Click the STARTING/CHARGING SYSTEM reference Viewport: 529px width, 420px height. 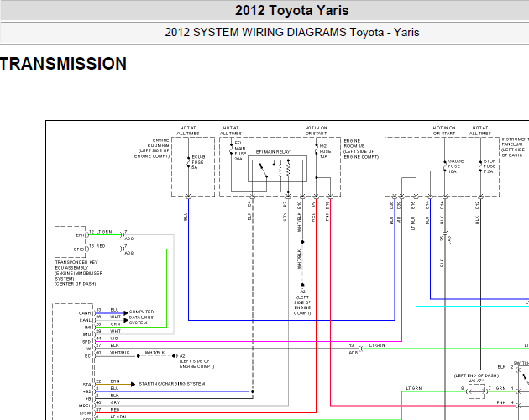[172, 384]
